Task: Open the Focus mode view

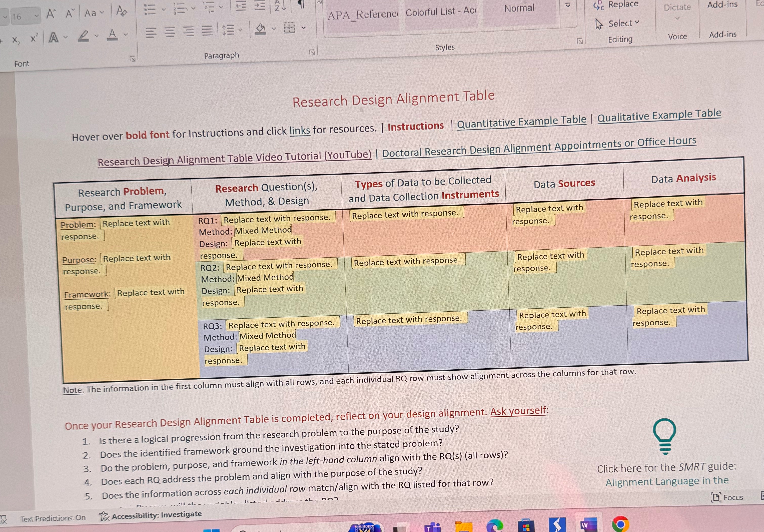Action: click(x=727, y=497)
